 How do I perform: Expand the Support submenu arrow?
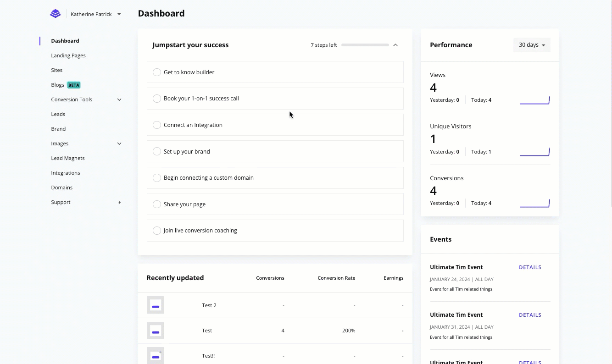120,202
